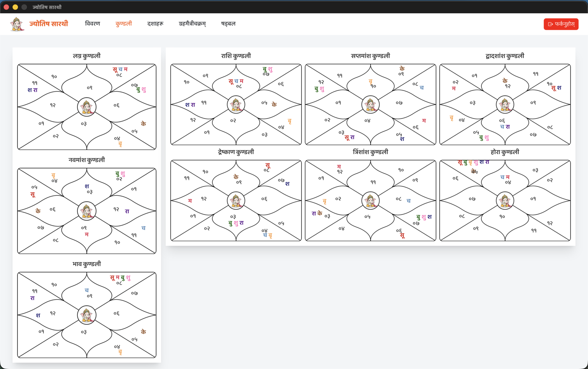Click सू रा in सप्तमांश कुण्डली
The image size is (588, 369).
350,138
